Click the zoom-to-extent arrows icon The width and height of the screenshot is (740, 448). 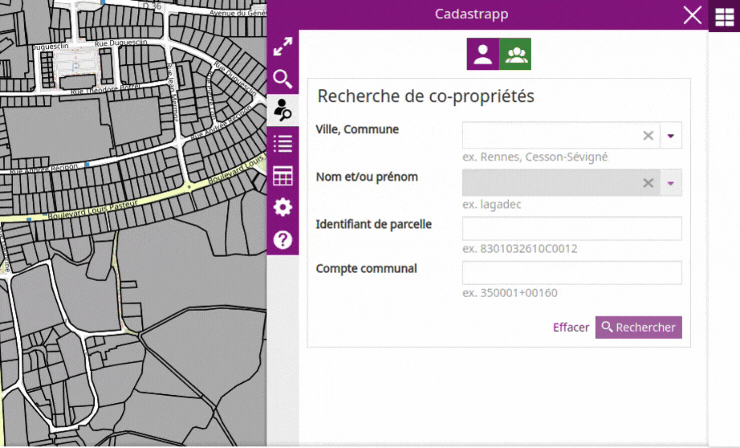click(x=283, y=47)
